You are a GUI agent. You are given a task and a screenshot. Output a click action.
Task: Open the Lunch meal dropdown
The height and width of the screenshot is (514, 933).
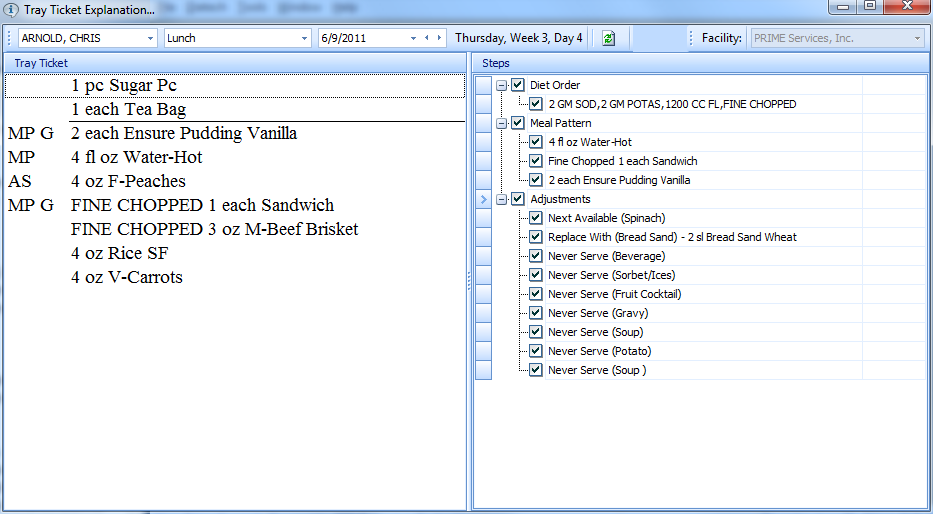(305, 38)
